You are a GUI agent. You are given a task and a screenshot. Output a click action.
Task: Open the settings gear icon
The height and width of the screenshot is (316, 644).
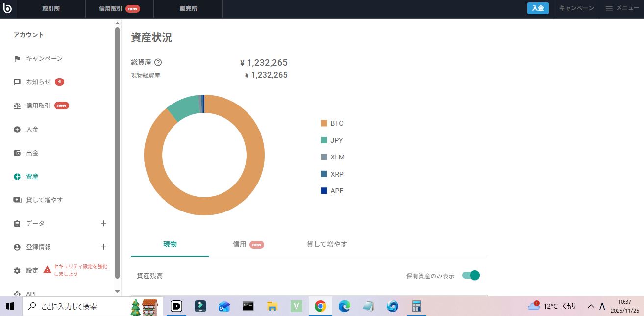coord(17,271)
